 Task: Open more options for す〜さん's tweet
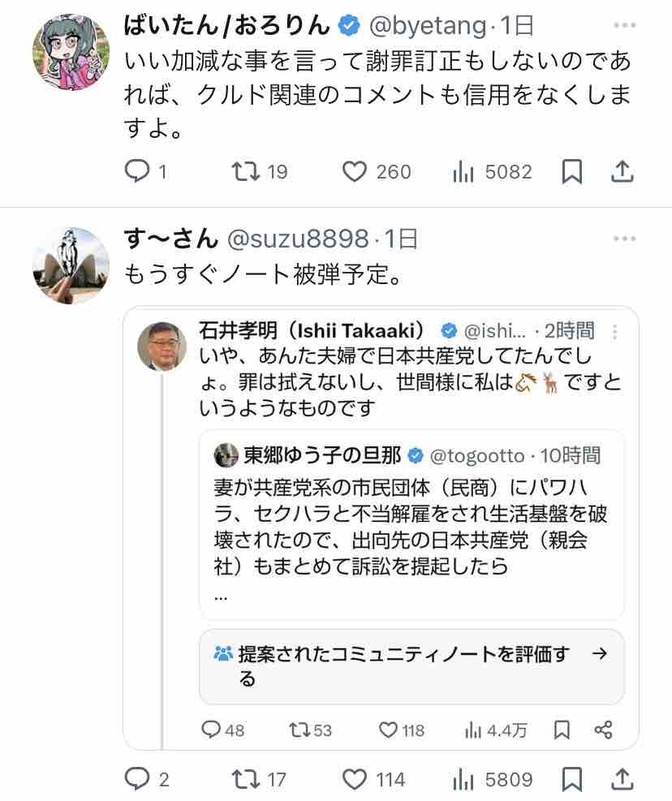(624, 239)
